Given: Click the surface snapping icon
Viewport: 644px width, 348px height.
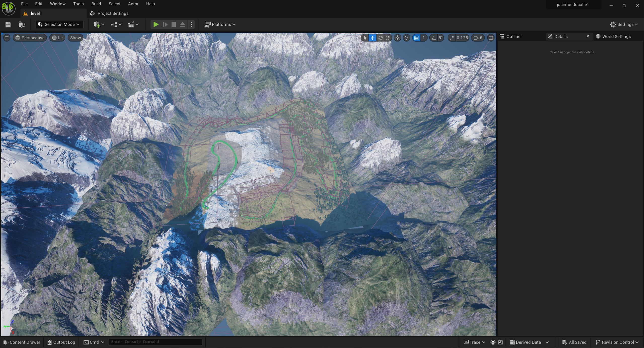Looking at the screenshot, I should click(406, 38).
